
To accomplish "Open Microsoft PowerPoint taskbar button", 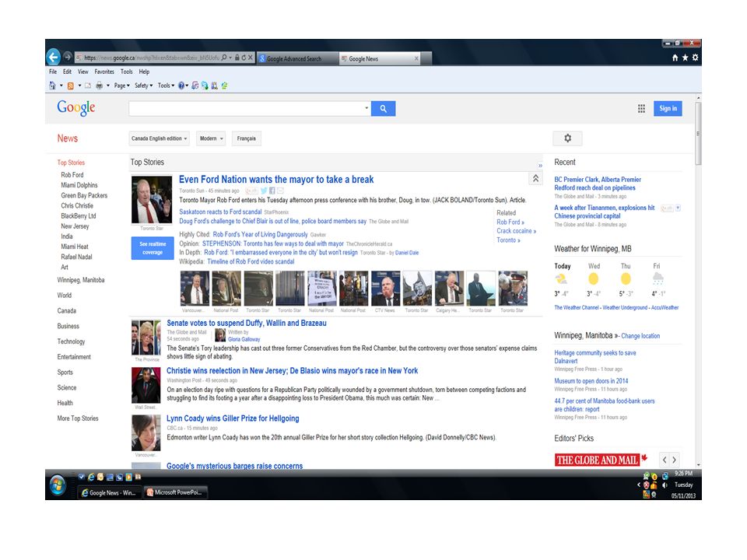I will (x=175, y=492).
